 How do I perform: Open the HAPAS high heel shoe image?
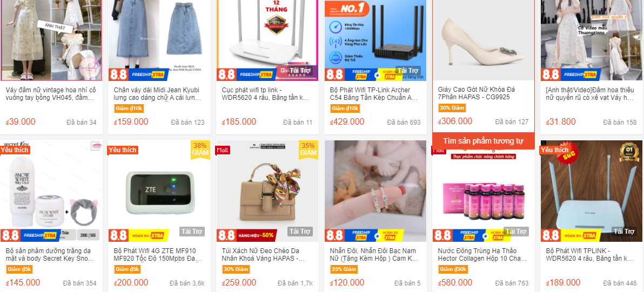(484, 40)
